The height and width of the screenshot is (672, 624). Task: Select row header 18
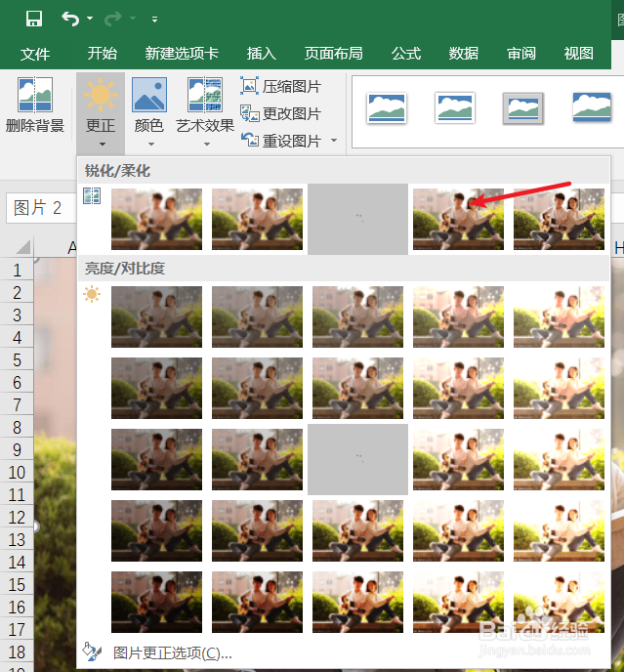(x=17, y=652)
